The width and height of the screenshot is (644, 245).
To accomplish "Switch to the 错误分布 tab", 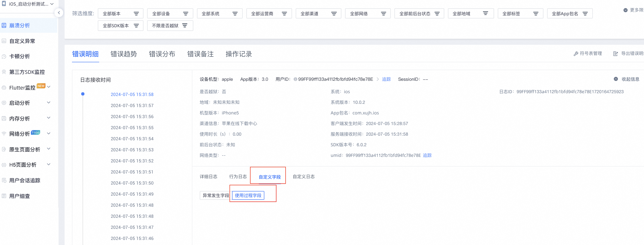I will 162,54.
